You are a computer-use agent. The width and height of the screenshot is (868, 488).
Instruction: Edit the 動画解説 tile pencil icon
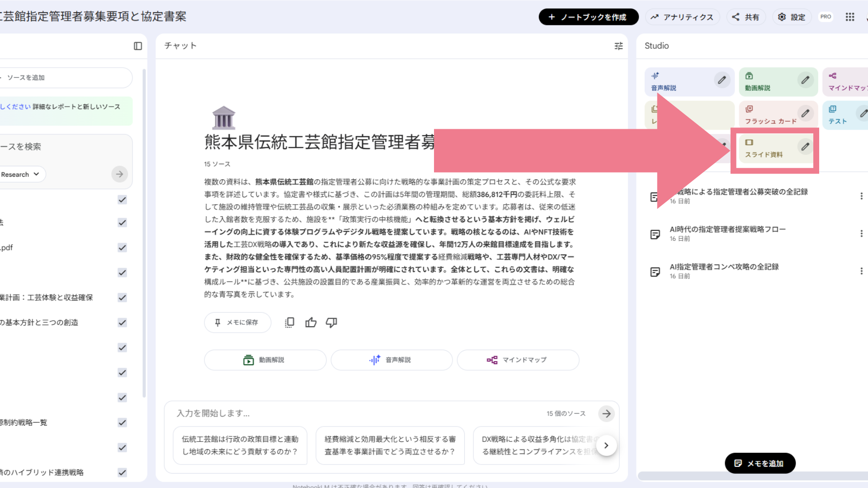[805, 80]
